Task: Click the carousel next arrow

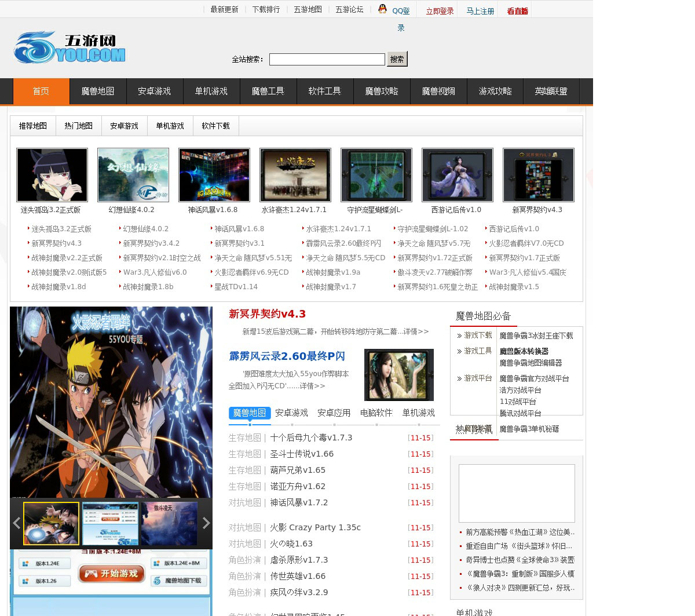Action: tap(206, 523)
